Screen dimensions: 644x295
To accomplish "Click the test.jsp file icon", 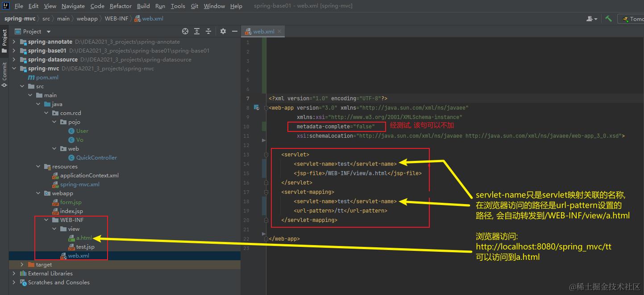I will pyautogui.click(x=71, y=247).
